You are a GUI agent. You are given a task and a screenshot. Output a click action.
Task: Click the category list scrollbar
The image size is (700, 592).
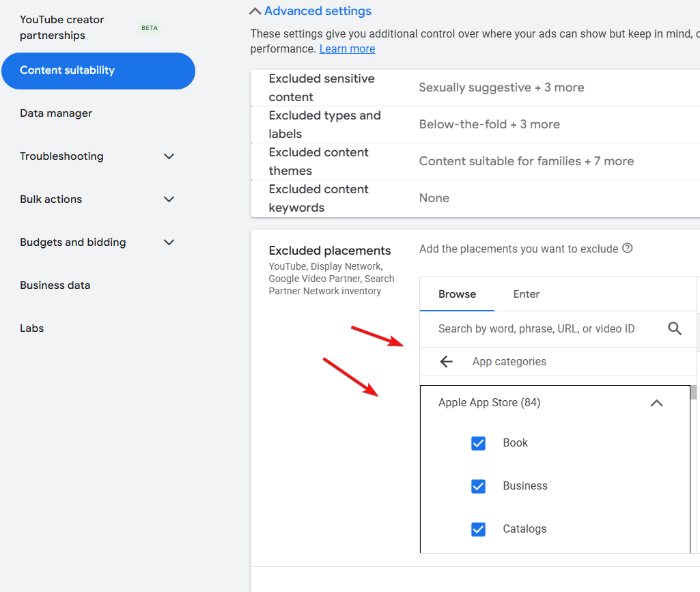[693, 392]
